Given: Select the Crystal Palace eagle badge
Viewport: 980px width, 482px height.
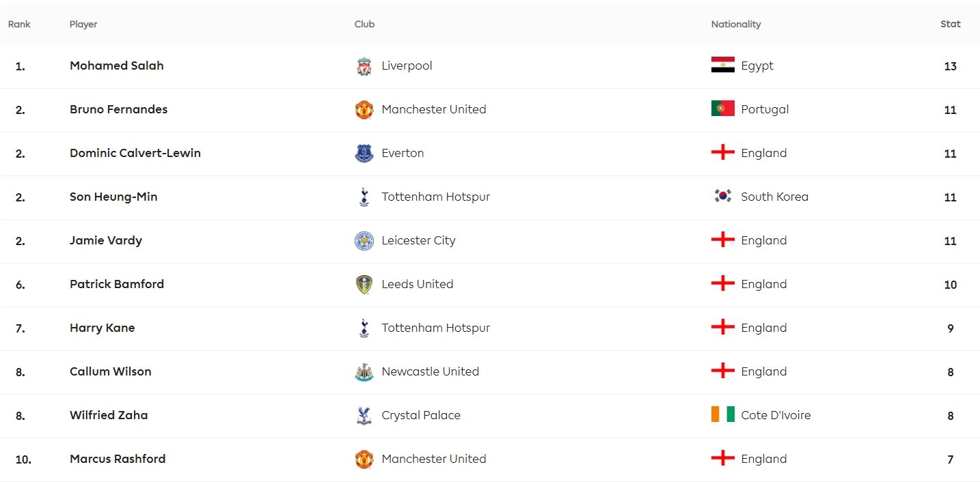Looking at the screenshot, I should pos(364,416).
